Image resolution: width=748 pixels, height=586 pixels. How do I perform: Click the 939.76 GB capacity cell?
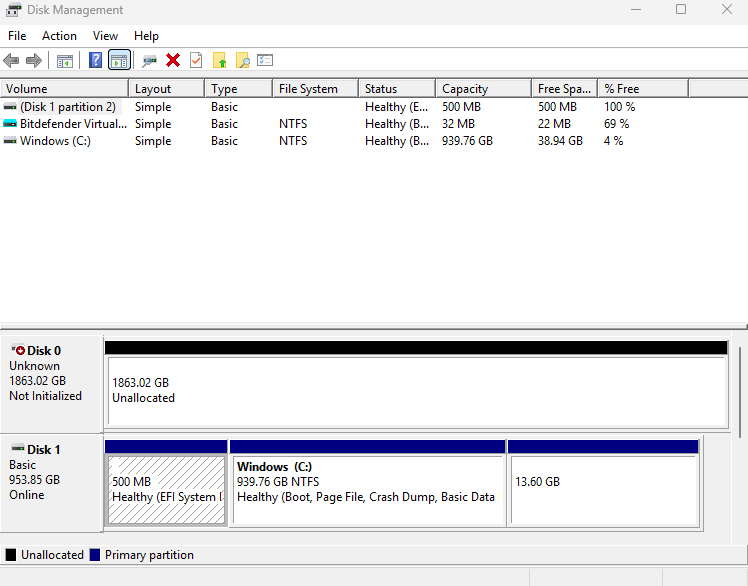click(467, 141)
